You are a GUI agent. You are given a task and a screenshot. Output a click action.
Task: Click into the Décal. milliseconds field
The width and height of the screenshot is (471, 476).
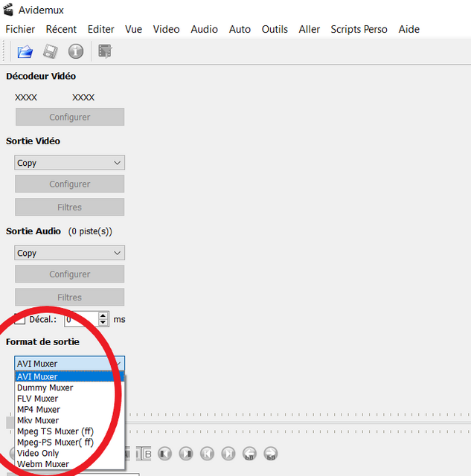[81, 319]
